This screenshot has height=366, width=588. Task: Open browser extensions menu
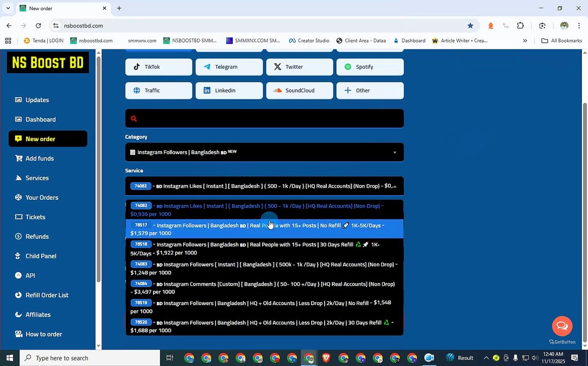520,25
